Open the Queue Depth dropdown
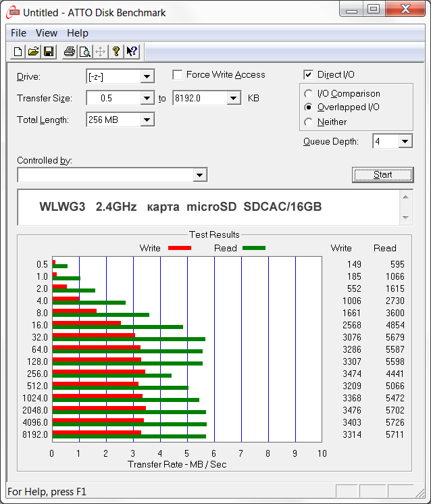The height and width of the screenshot is (504, 431). pyautogui.click(x=405, y=141)
